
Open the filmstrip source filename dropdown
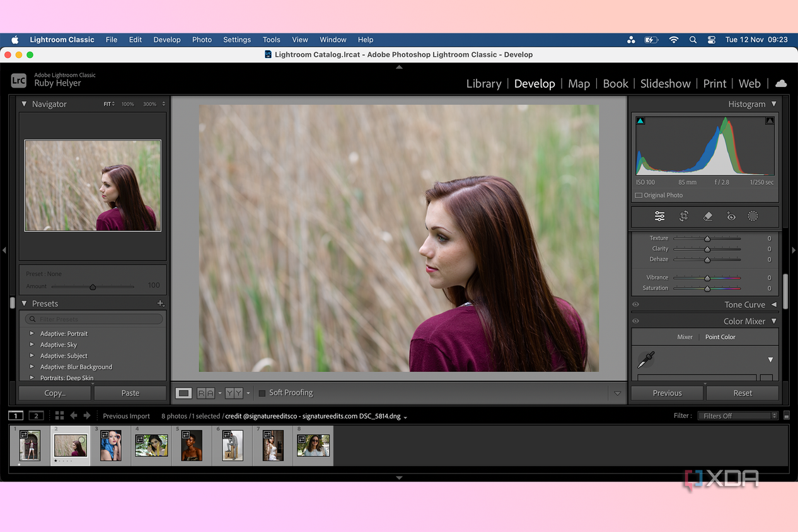pyautogui.click(x=405, y=417)
